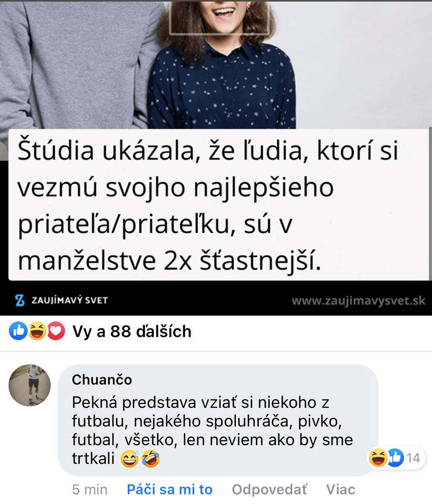Click the sweat-smile emoji in the comment
The image size is (432, 504).
tap(130, 458)
